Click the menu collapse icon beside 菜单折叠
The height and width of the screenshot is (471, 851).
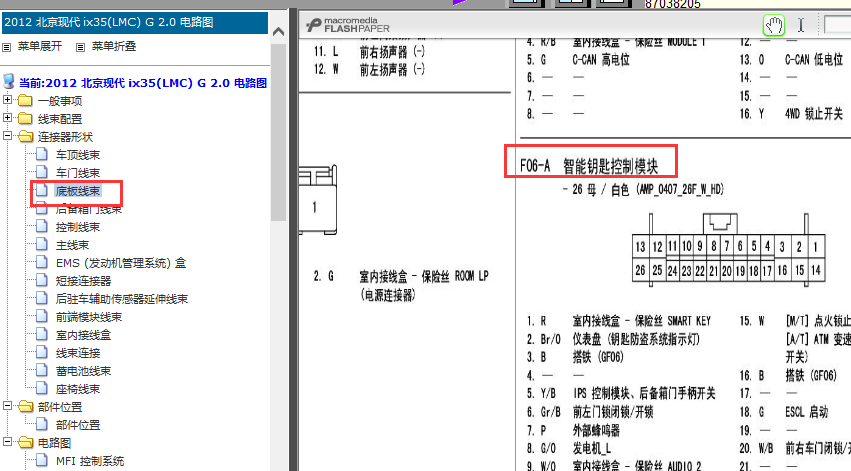[80, 47]
